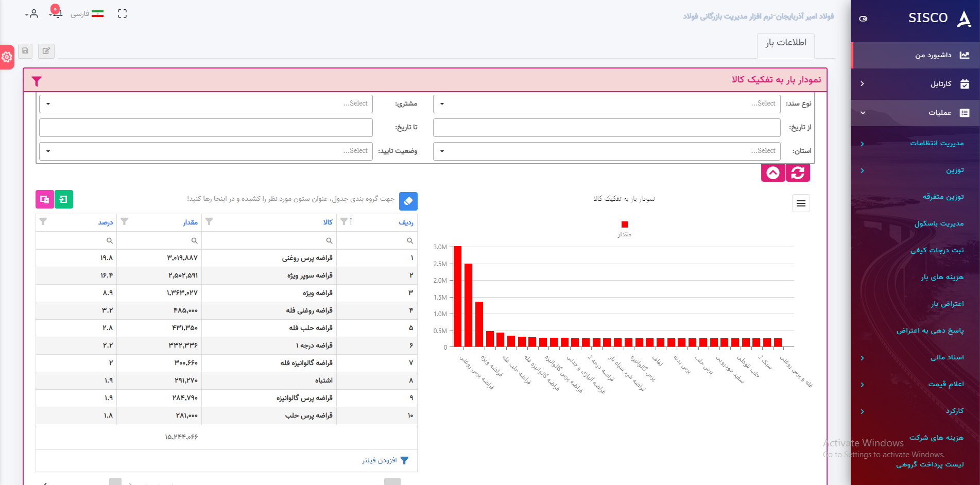Filter the کالا column header

pos(209,221)
